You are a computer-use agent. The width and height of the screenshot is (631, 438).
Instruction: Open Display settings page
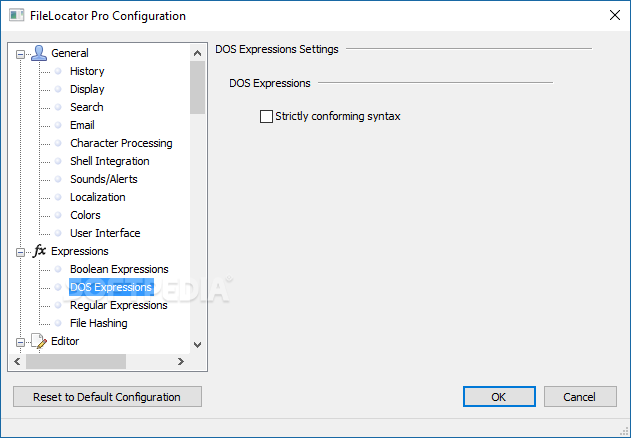87,89
